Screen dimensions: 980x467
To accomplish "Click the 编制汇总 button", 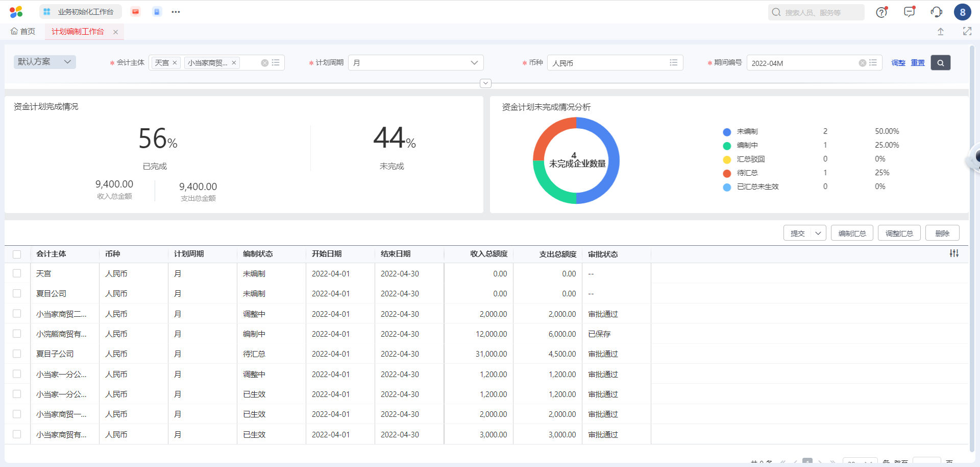I will click(852, 233).
